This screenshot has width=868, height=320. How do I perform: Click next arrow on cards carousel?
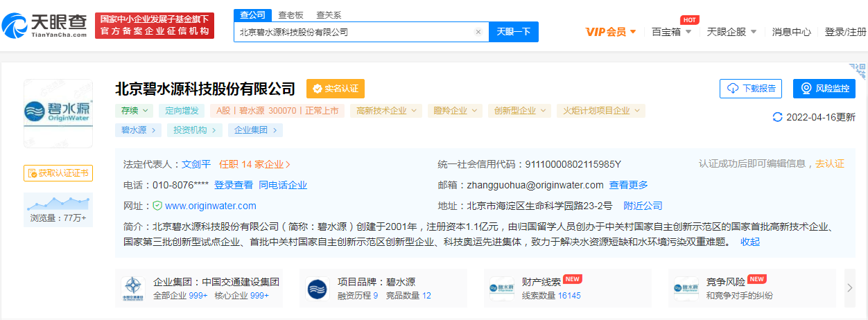pos(850,288)
